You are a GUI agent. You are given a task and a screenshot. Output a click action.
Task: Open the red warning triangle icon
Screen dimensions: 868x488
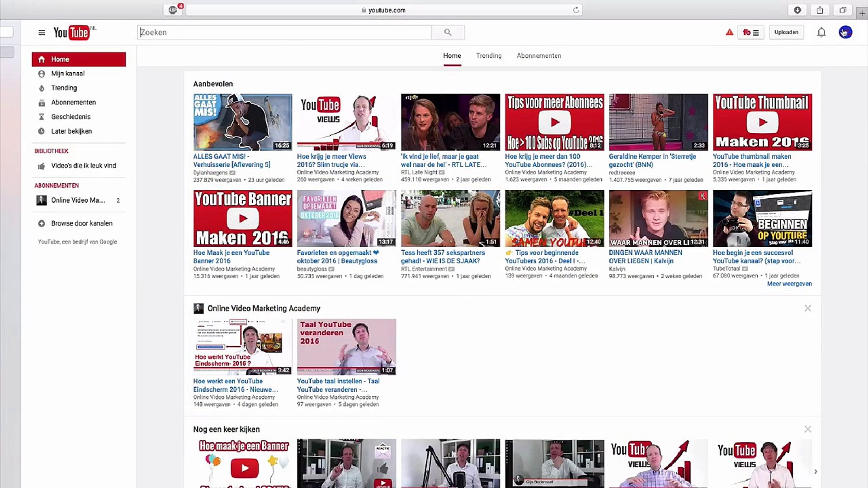click(729, 32)
